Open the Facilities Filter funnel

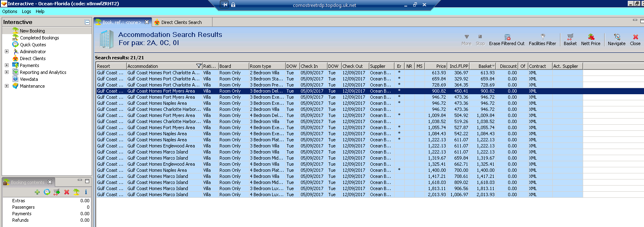[x=543, y=37]
